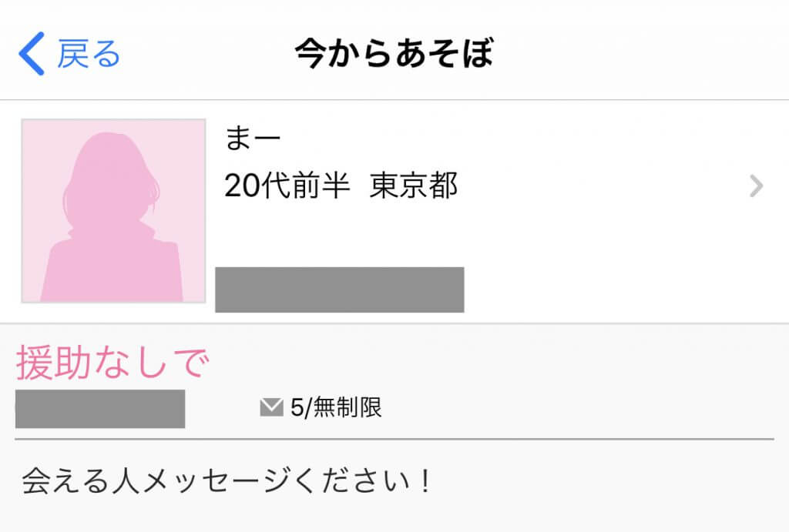The height and width of the screenshot is (532, 789).
Task: Tap the 戻る back label
Action: click(x=89, y=54)
